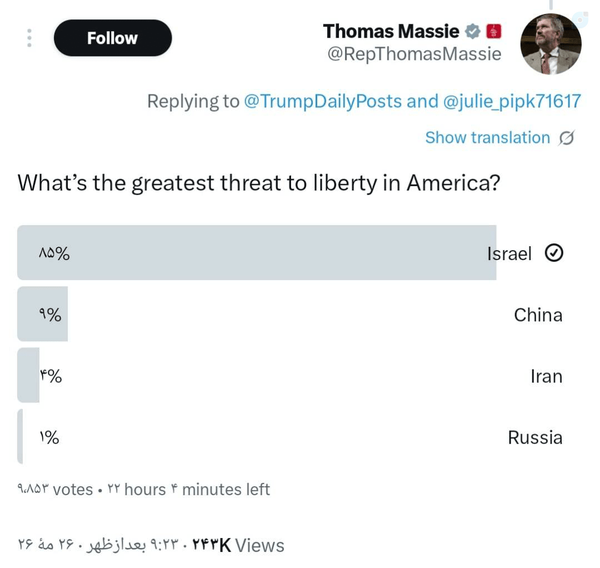This screenshot has height=568, width=600.
Task: Open the three-dot more options menu
Action: point(29,38)
